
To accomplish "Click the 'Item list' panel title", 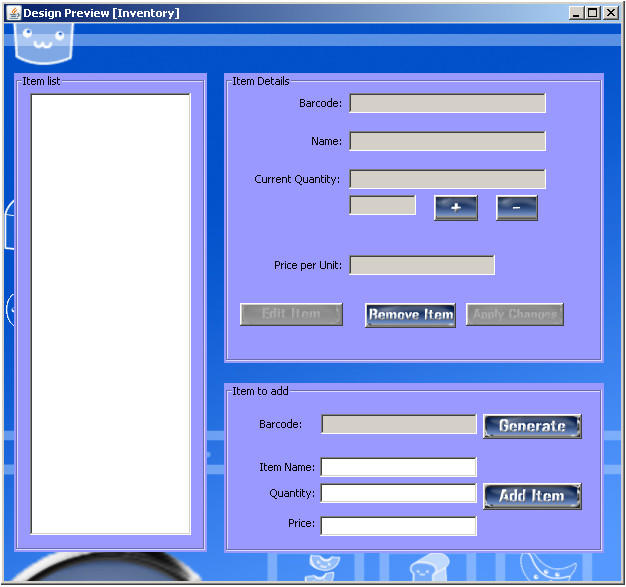I will pyautogui.click(x=41, y=81).
